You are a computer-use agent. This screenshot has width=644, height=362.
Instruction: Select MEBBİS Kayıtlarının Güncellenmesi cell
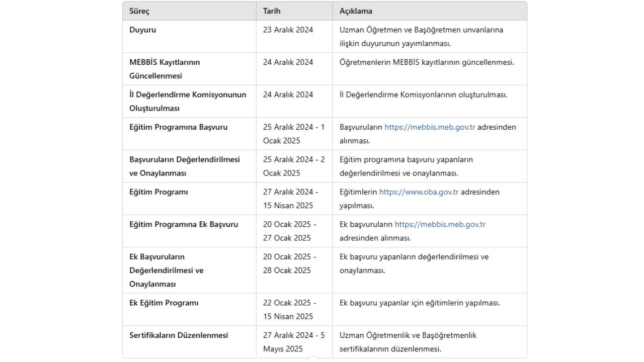pos(165,69)
